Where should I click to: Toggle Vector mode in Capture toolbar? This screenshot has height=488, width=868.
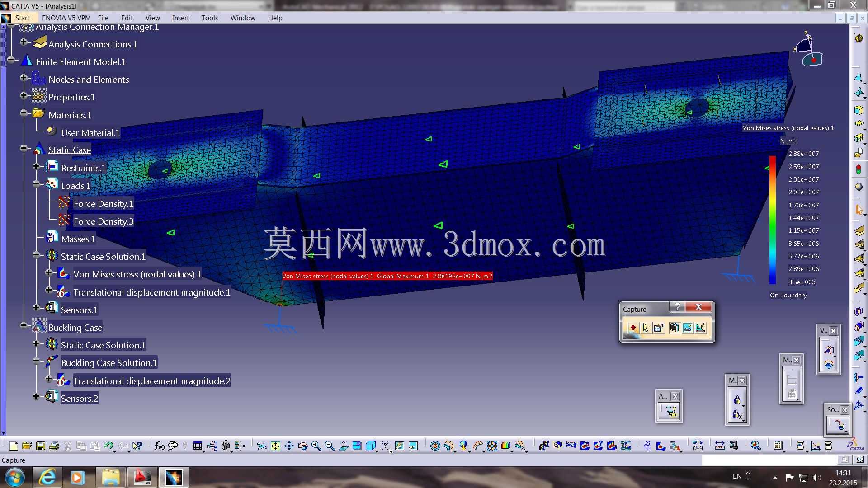click(700, 328)
